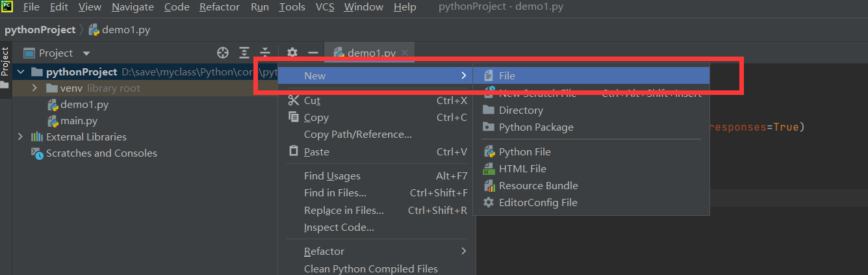
Task: Select the pythonProject root folder
Action: [81, 72]
